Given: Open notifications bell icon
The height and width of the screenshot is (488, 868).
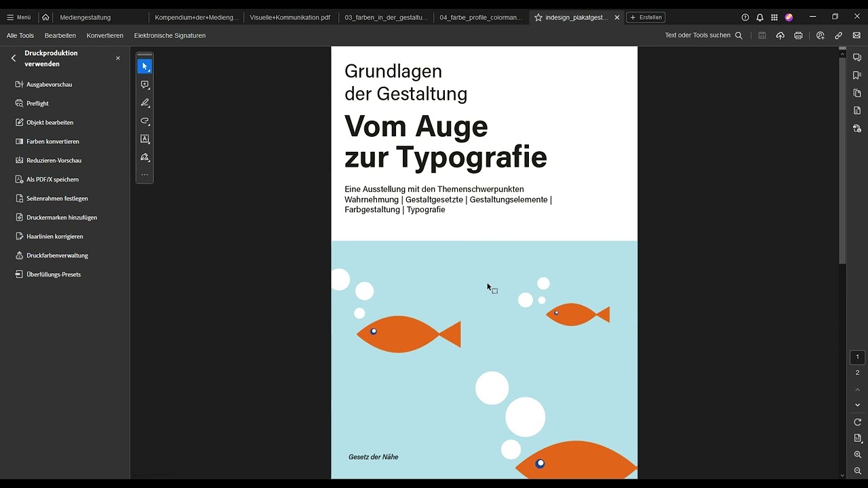Looking at the screenshot, I should tap(759, 18).
